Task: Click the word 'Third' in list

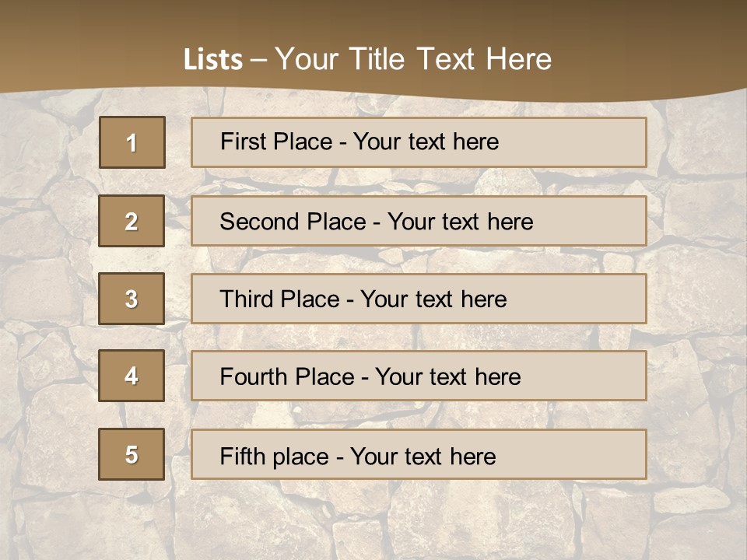Action: [x=248, y=299]
